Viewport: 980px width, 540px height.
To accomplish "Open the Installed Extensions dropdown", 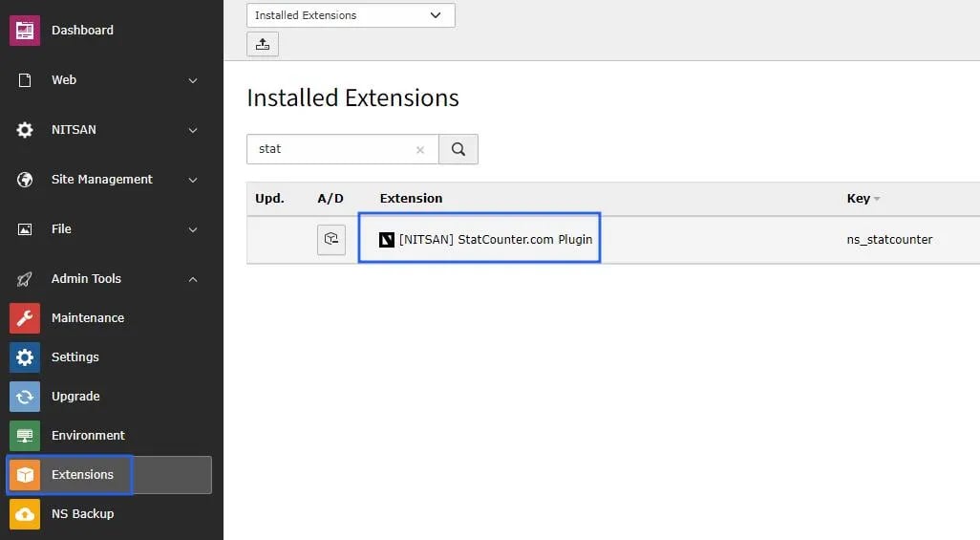I will click(x=351, y=15).
